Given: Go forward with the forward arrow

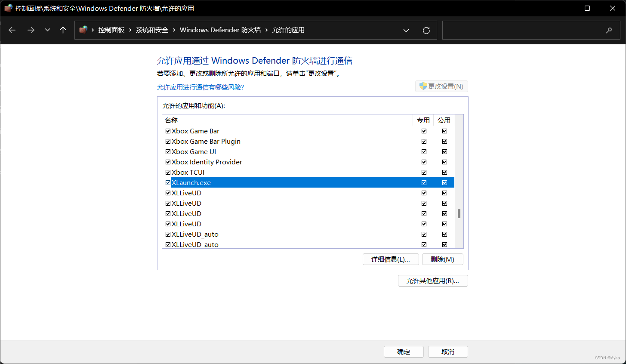Looking at the screenshot, I should click(x=31, y=30).
